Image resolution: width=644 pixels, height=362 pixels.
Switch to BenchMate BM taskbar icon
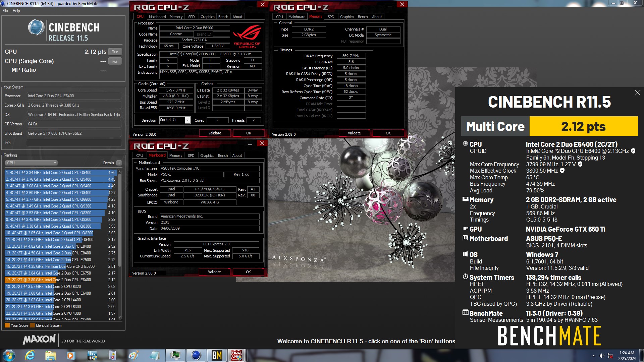tap(217, 355)
